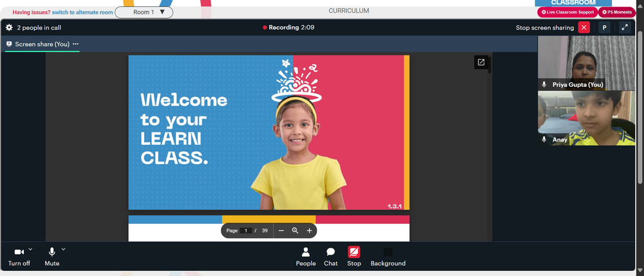
Task: Click the Welcome slide page
Action: (x=269, y=133)
